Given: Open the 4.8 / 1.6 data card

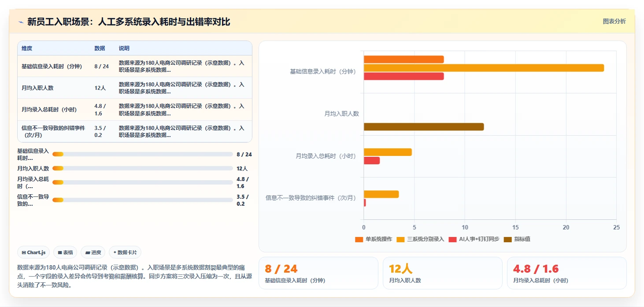Looking at the screenshot, I should coord(566,273).
